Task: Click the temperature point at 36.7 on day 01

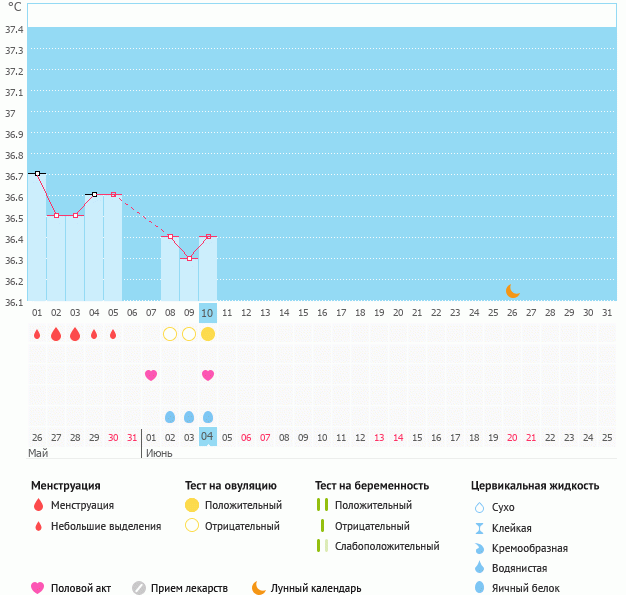Action: click(37, 173)
